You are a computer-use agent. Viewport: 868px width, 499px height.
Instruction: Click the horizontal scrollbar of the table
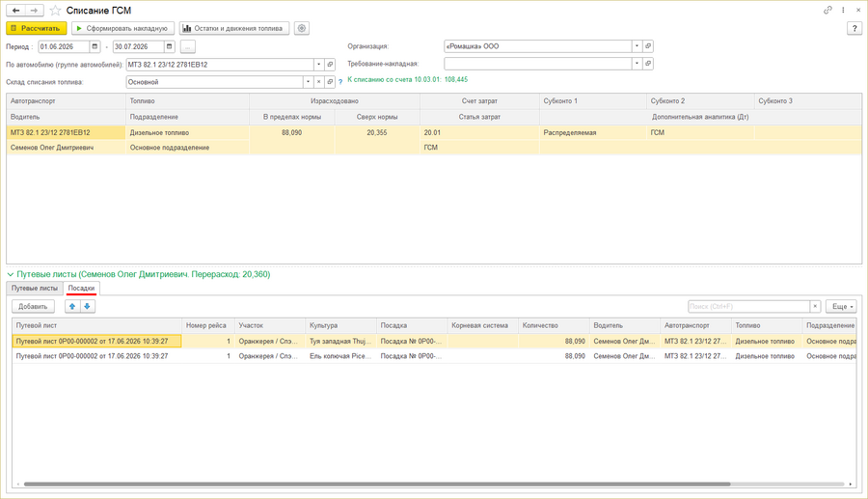pyautogui.click(x=377, y=485)
